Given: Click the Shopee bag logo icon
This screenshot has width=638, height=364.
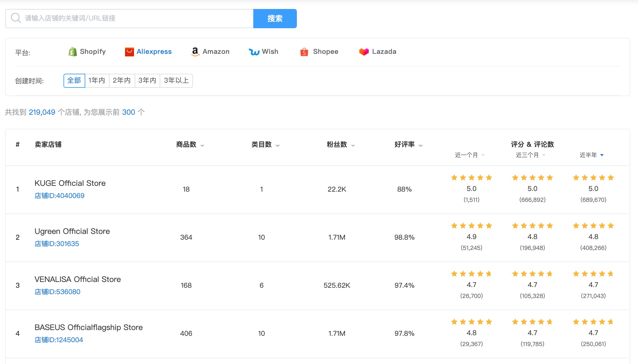Looking at the screenshot, I should (304, 52).
